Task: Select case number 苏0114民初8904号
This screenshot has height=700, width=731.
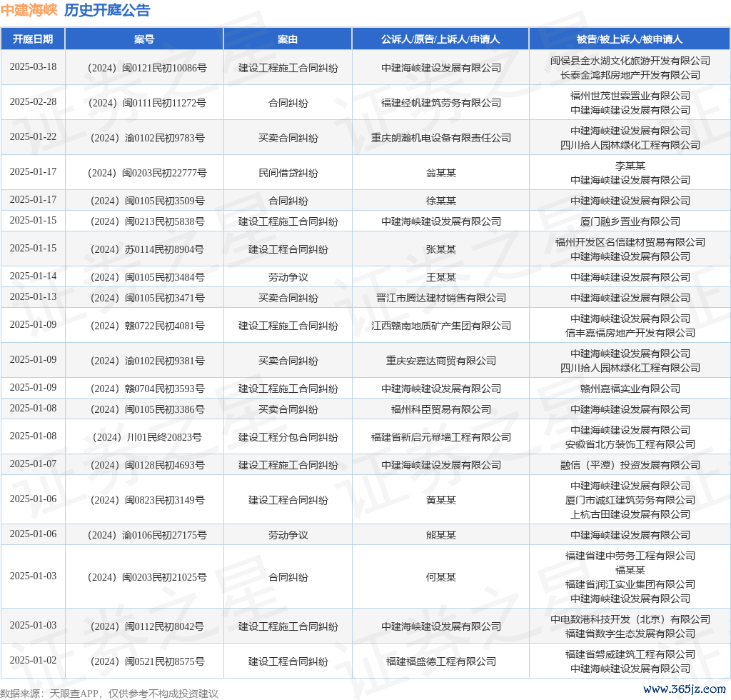Action: point(147,249)
